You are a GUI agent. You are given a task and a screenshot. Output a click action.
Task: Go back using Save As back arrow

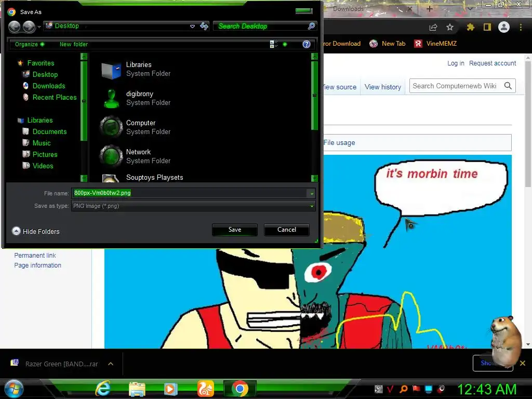(14, 26)
